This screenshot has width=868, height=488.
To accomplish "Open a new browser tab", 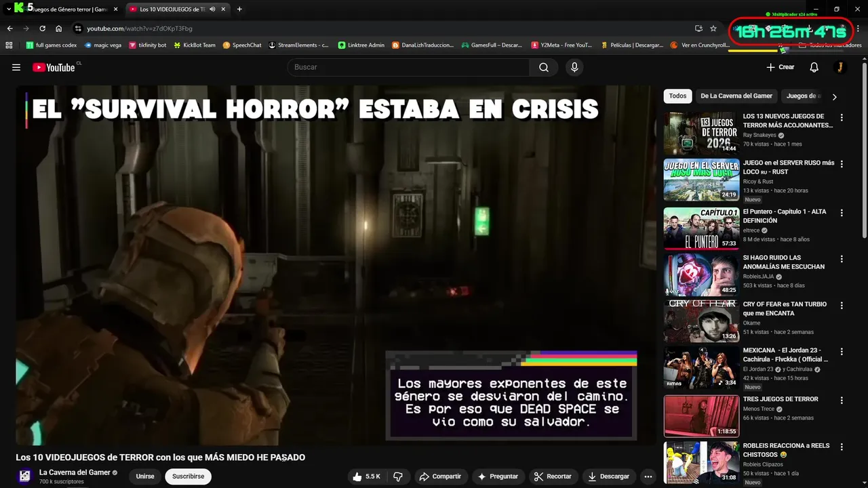I will (239, 9).
